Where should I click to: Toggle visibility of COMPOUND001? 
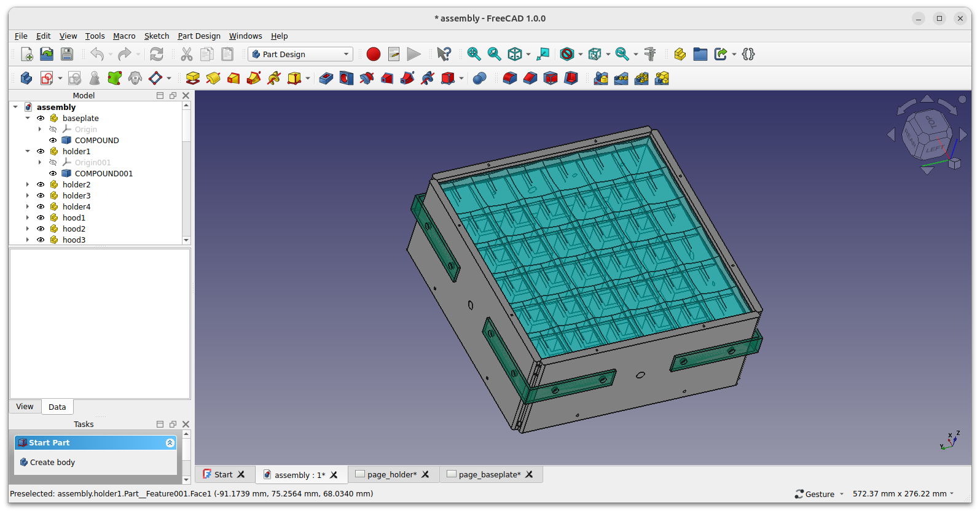point(53,173)
